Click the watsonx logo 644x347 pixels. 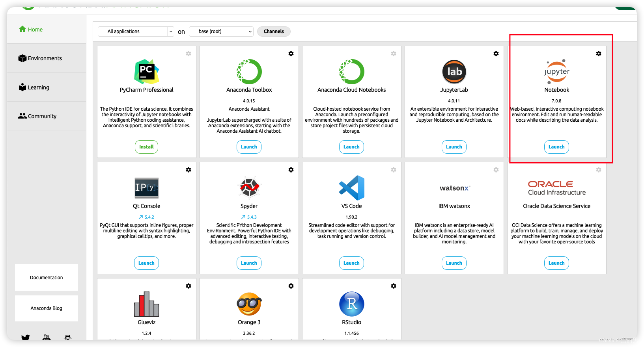pyautogui.click(x=455, y=188)
